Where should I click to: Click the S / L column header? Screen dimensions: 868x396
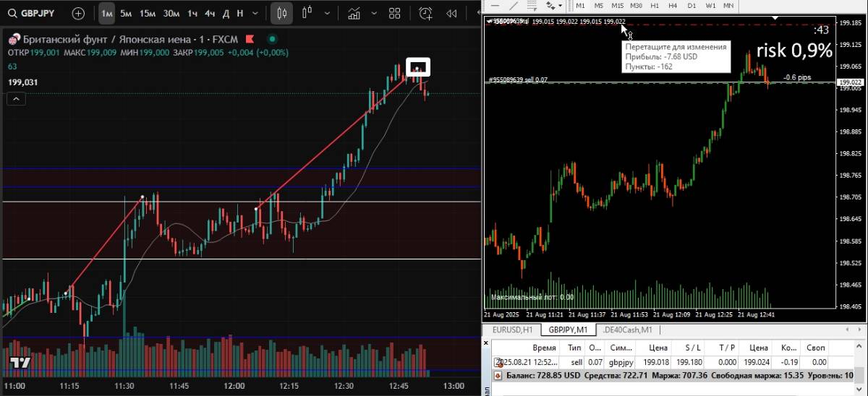pyautogui.click(x=693, y=347)
